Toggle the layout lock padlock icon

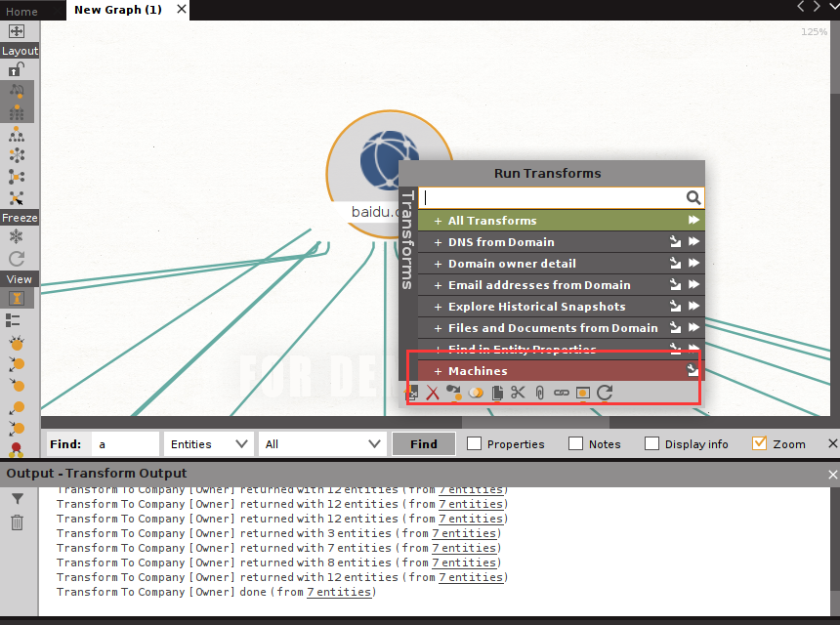(x=17, y=69)
